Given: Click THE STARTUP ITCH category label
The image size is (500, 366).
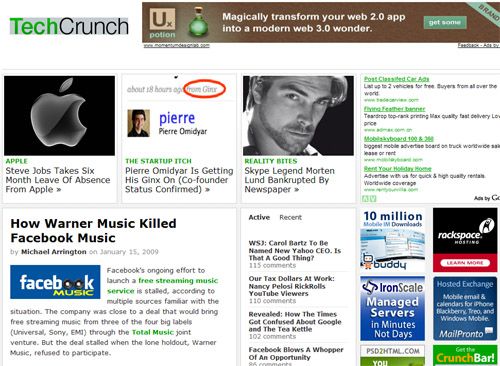Looking at the screenshot, I should [x=158, y=161].
